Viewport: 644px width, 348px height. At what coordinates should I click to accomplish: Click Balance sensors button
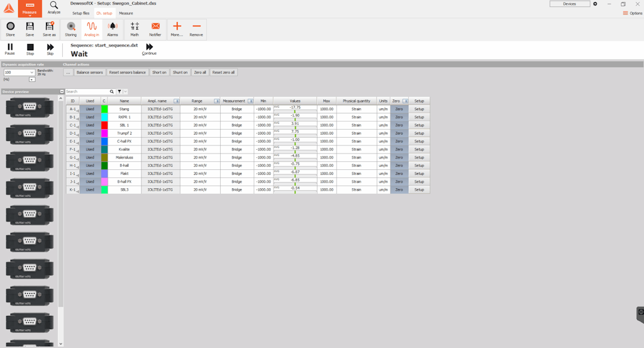pyautogui.click(x=89, y=72)
